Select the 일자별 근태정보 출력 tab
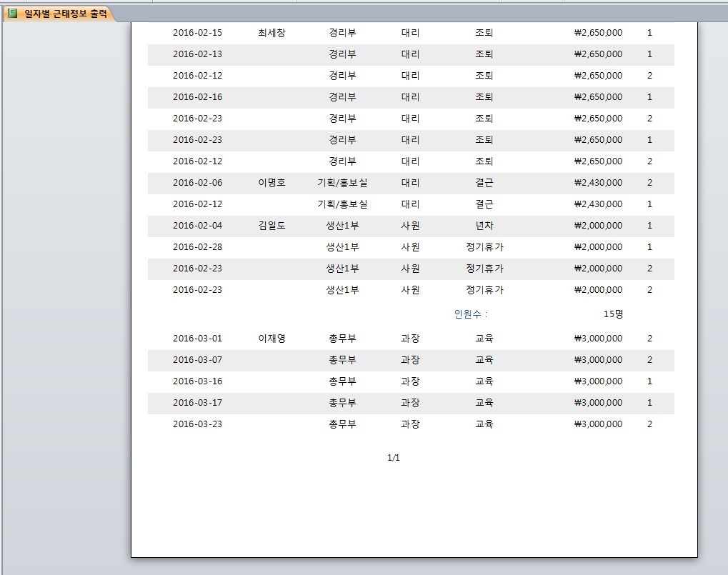The height and width of the screenshot is (575, 728). click(65, 13)
